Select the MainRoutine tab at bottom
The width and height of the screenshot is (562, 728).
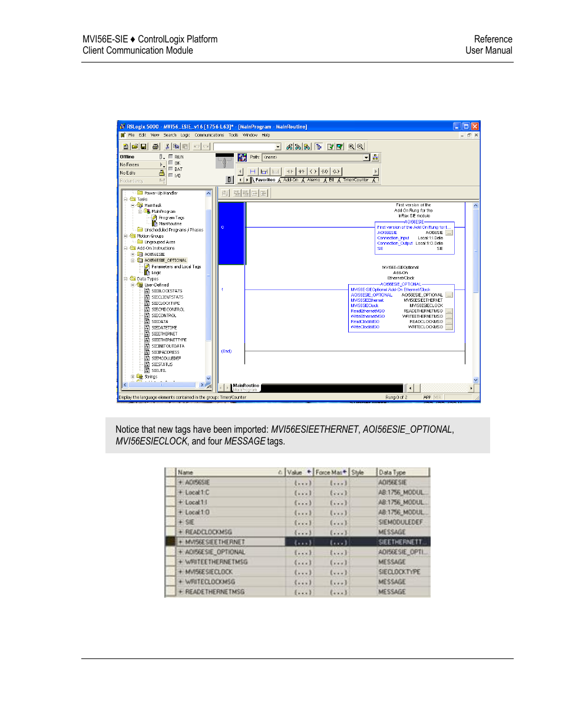(x=246, y=387)
